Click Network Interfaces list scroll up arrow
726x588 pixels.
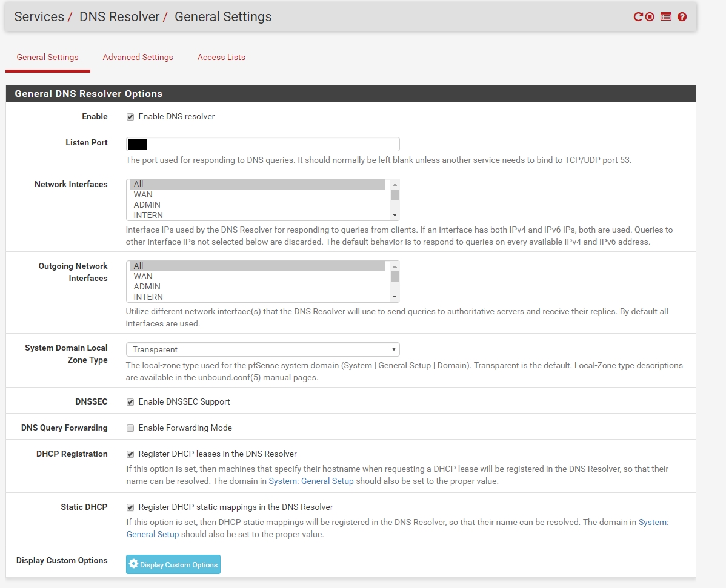coord(395,184)
